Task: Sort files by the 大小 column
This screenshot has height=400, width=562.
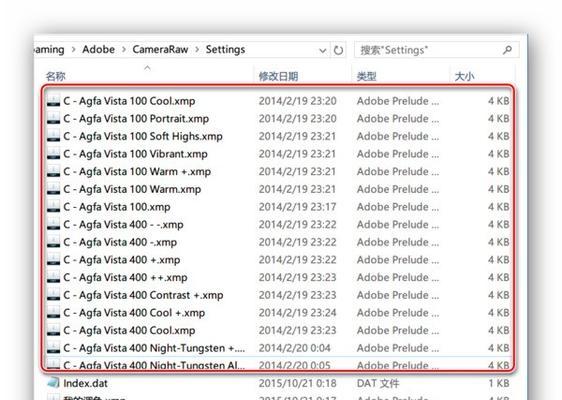Action: click(464, 76)
